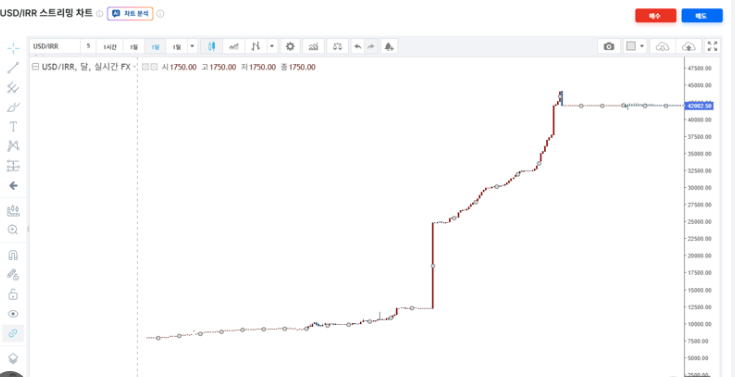Open chart settings gear icon
The height and width of the screenshot is (377, 735).
(x=290, y=46)
